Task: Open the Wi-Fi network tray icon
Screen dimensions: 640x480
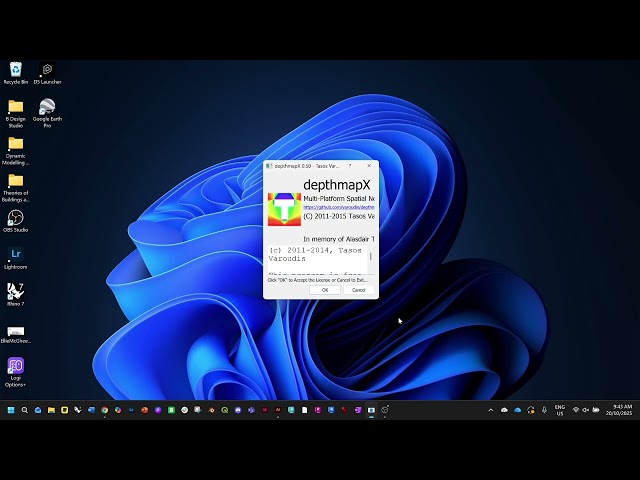Action: tap(576, 410)
